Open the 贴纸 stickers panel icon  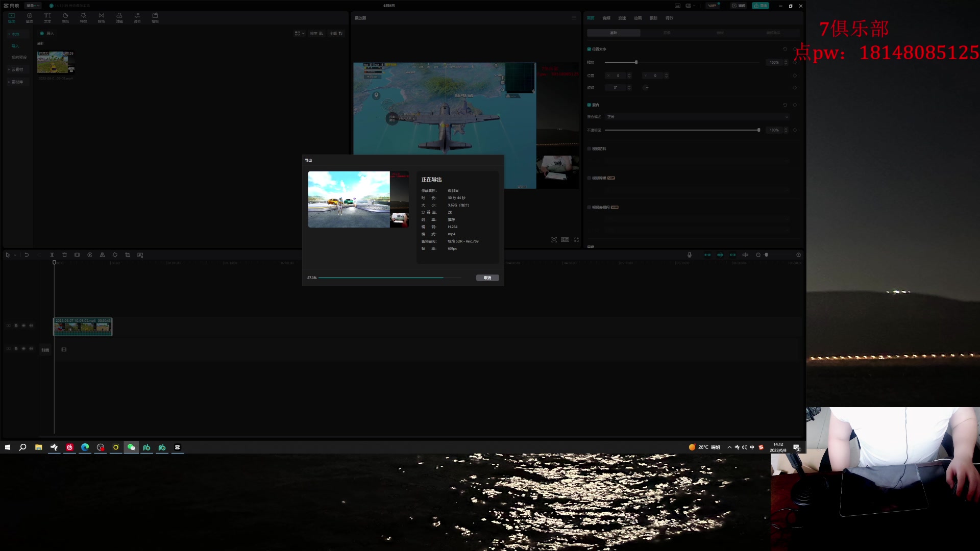click(x=65, y=17)
